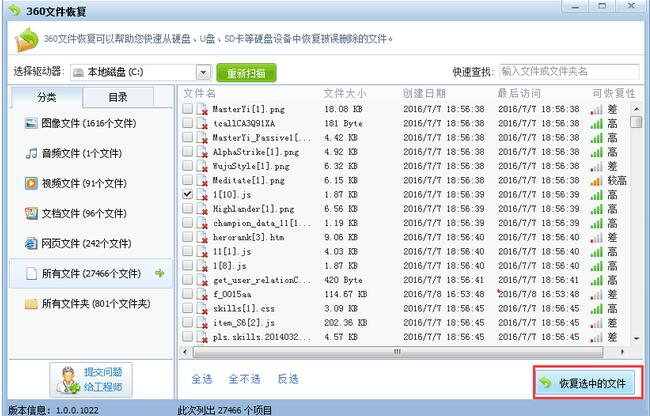Sort by 创建日期 column header
This screenshot has height=416, width=650.
click(x=424, y=94)
